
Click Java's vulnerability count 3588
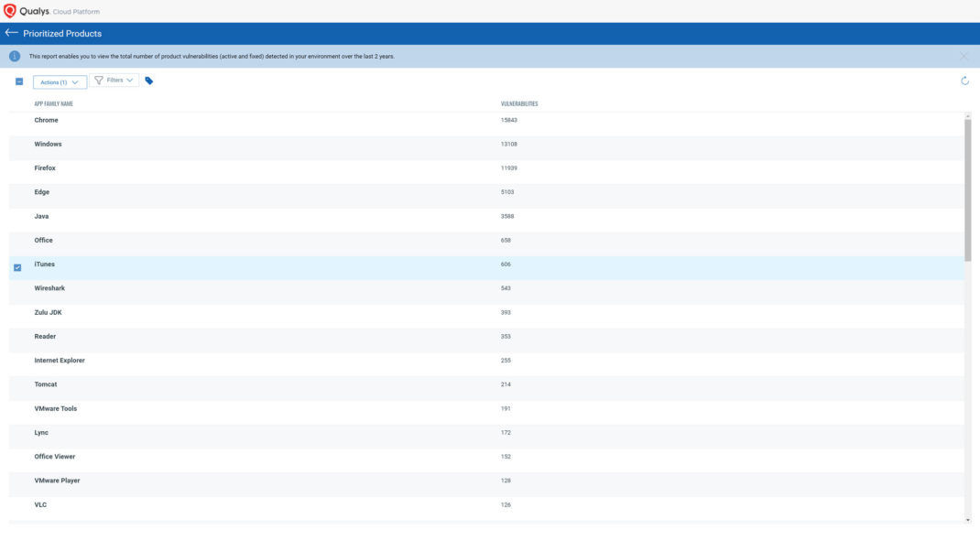(506, 216)
